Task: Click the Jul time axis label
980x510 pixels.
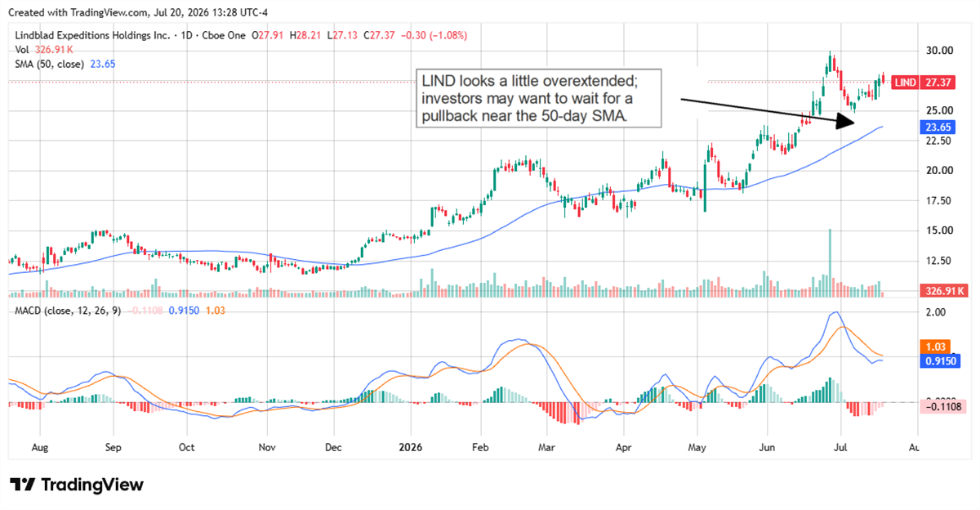Action: [x=840, y=448]
